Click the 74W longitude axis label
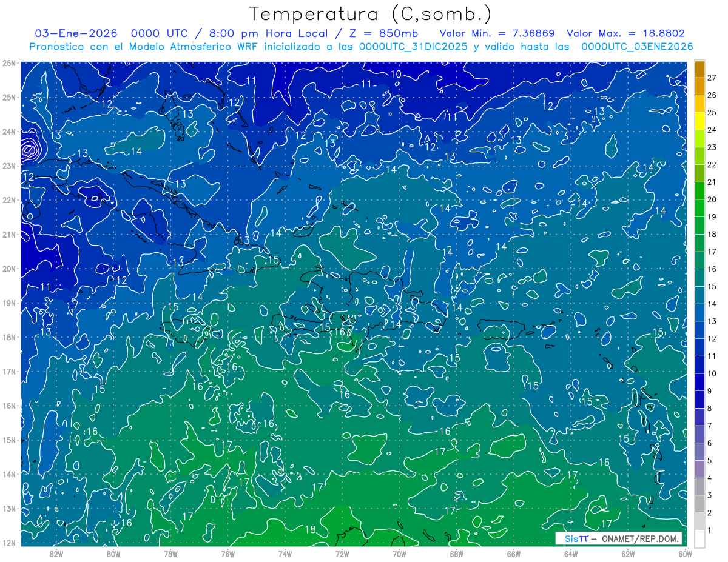The image size is (728, 562). (285, 553)
